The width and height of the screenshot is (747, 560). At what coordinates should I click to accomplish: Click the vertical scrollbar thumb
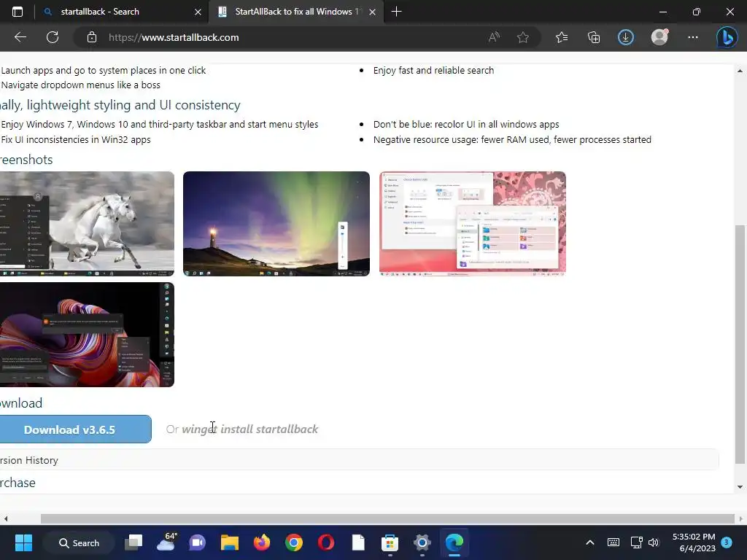coord(740,344)
